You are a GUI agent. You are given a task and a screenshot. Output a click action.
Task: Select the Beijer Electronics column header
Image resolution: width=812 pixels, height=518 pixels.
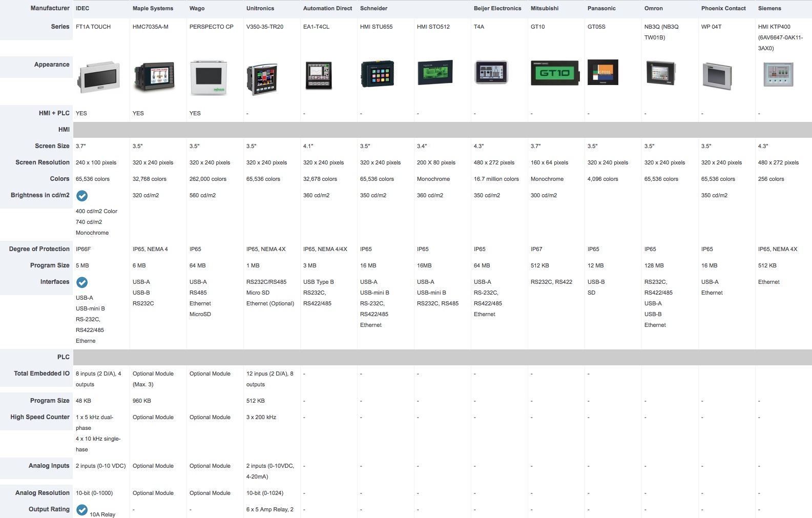(x=497, y=8)
